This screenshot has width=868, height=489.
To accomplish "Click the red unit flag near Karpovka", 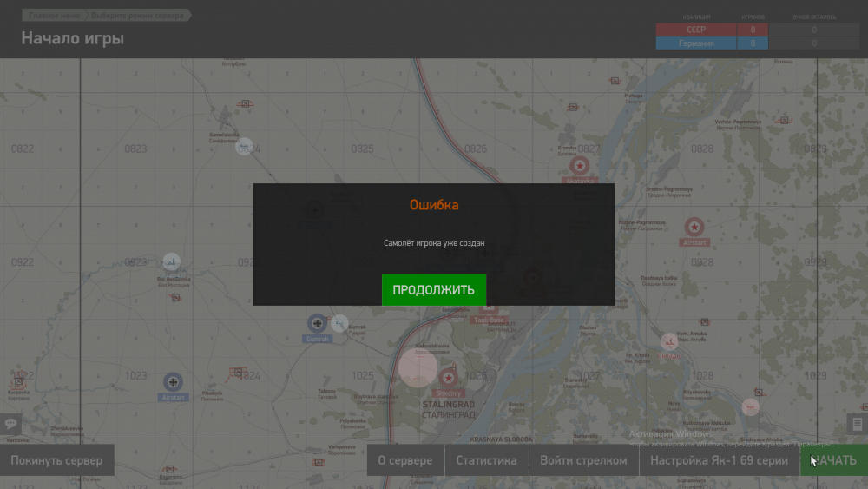I will [x=18, y=381].
